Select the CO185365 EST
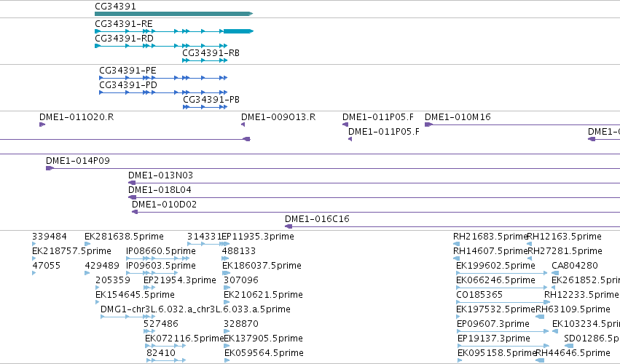 (503, 302)
